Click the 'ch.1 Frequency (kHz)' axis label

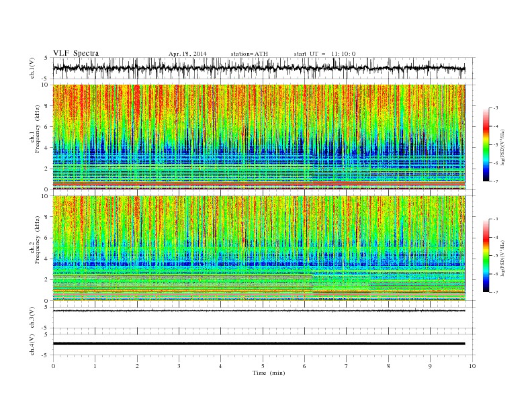point(35,129)
